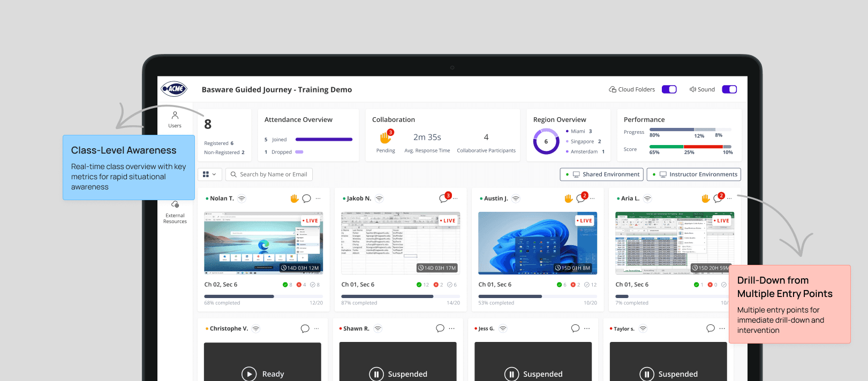Image resolution: width=868 pixels, height=381 pixels.
Task: Open more options for Austin J.
Action: 592,199
